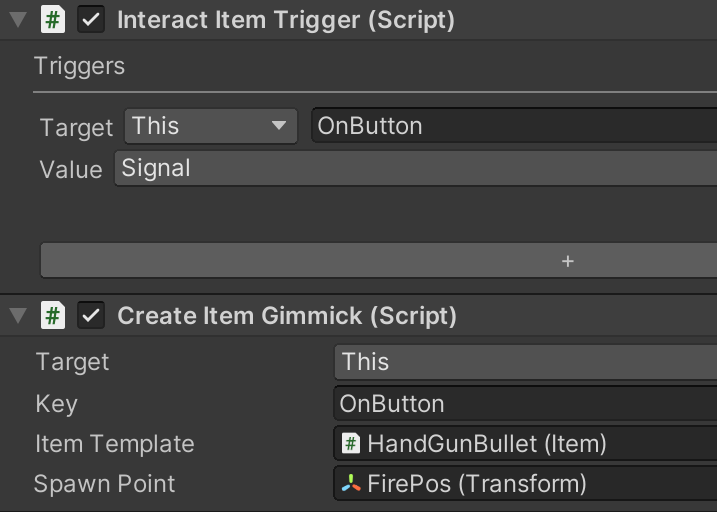Collapse the Create Item Gimmick component foldout

(18, 315)
